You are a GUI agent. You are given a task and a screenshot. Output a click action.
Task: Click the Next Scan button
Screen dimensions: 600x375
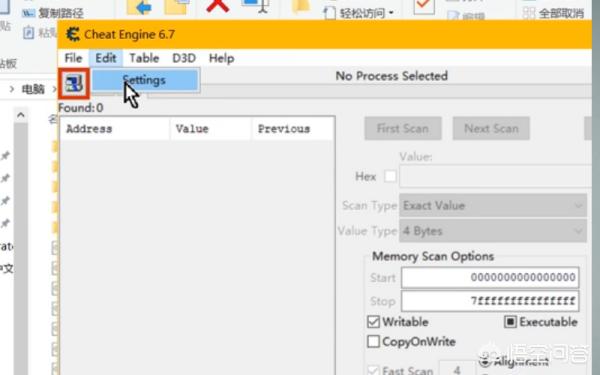pos(491,128)
